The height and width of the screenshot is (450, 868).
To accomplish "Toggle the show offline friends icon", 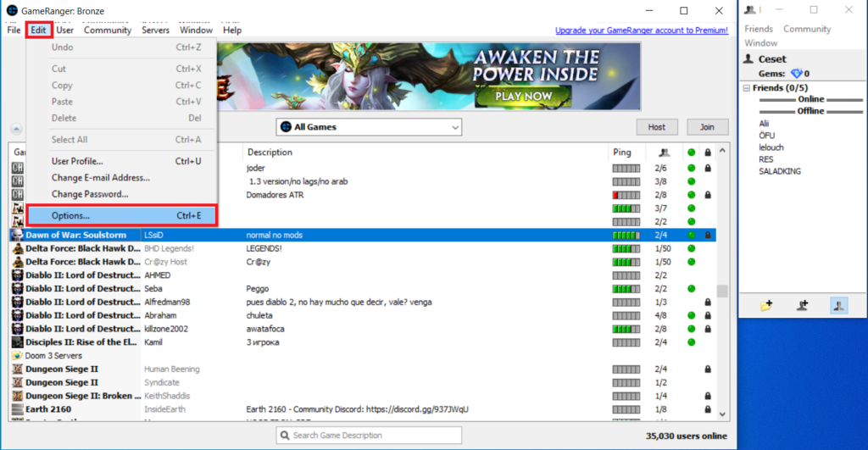I will [x=837, y=306].
